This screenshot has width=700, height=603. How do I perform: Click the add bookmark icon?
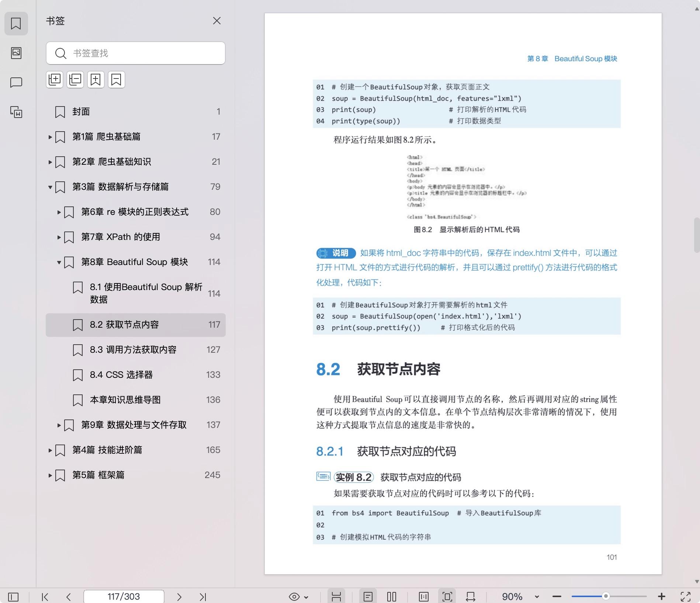[96, 80]
